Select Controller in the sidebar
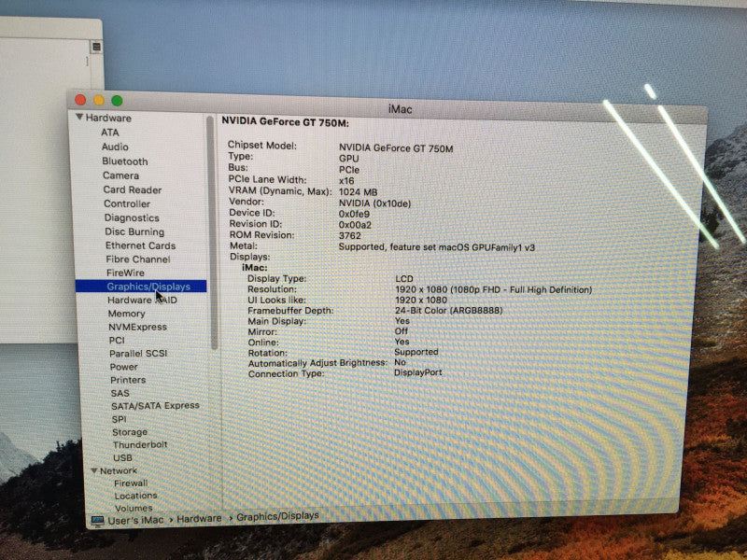 tap(127, 203)
